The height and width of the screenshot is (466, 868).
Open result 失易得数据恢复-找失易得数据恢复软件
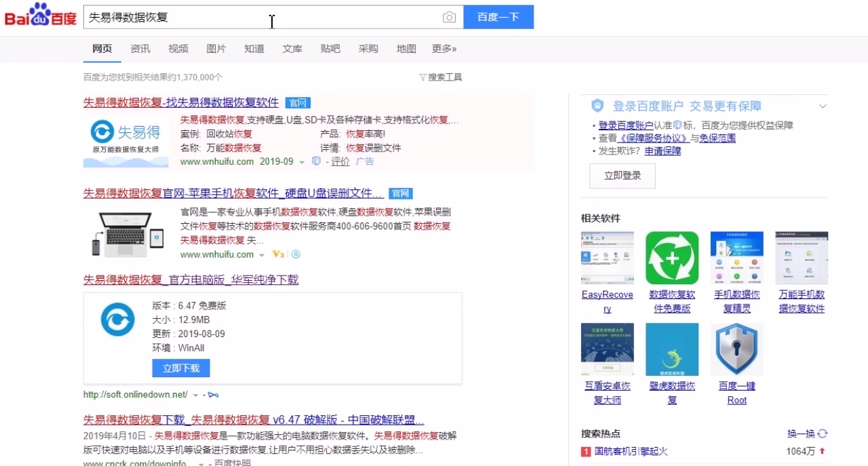[x=181, y=102]
